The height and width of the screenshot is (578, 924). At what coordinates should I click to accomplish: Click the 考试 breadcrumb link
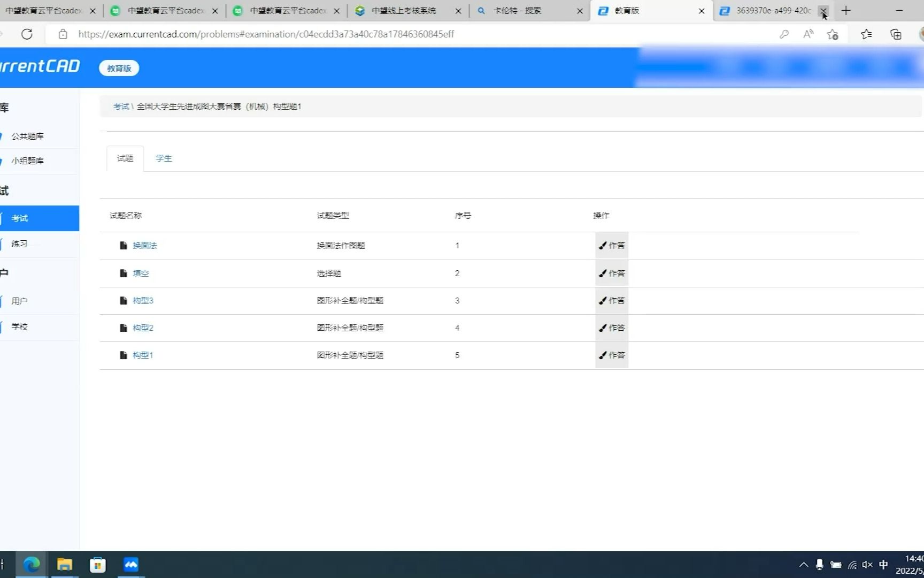click(121, 107)
